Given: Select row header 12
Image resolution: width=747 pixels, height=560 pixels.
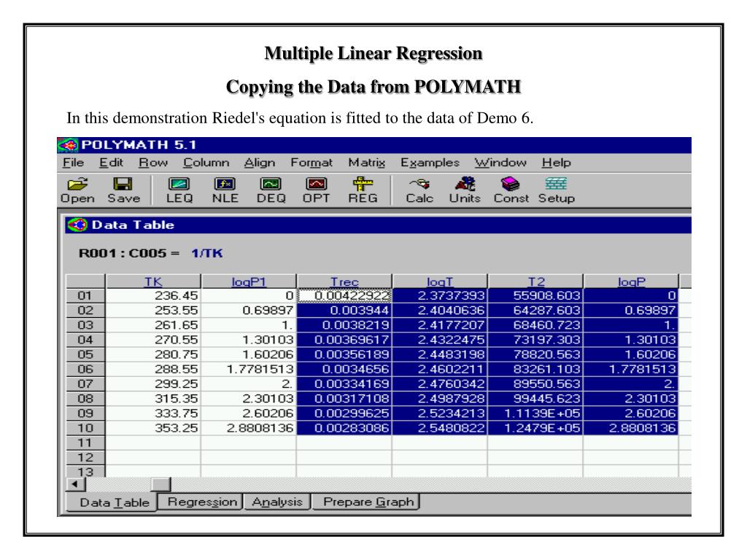Looking at the screenshot, I should [85, 457].
